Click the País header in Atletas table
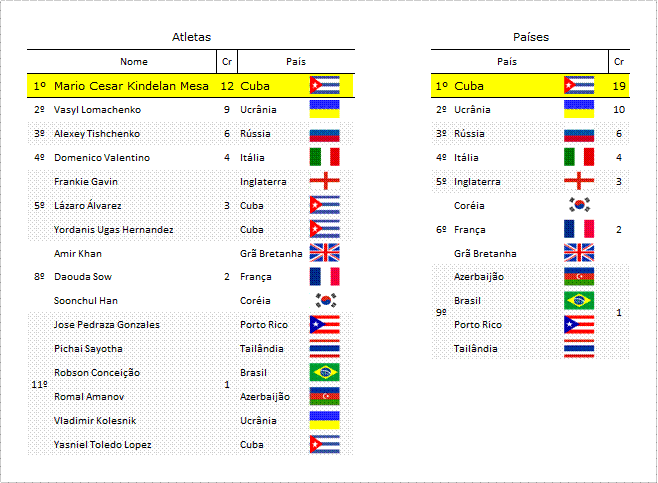The height and width of the screenshot is (483, 658). [296, 62]
